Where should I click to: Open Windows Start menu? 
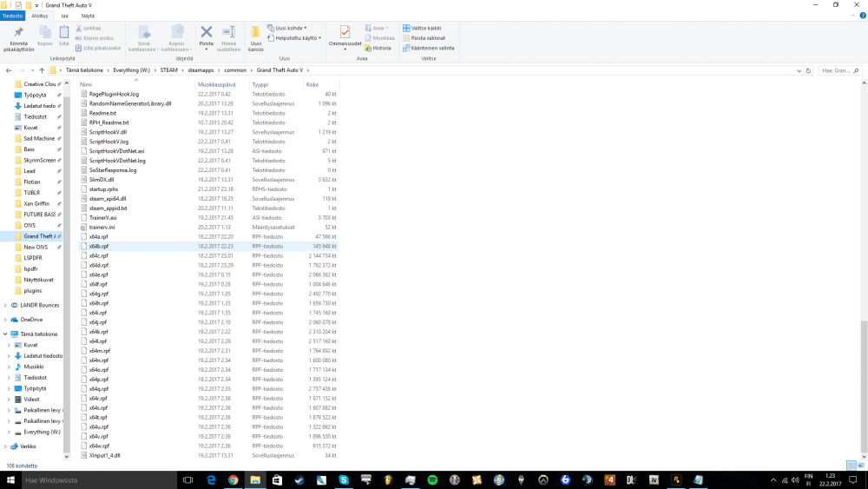[10, 480]
